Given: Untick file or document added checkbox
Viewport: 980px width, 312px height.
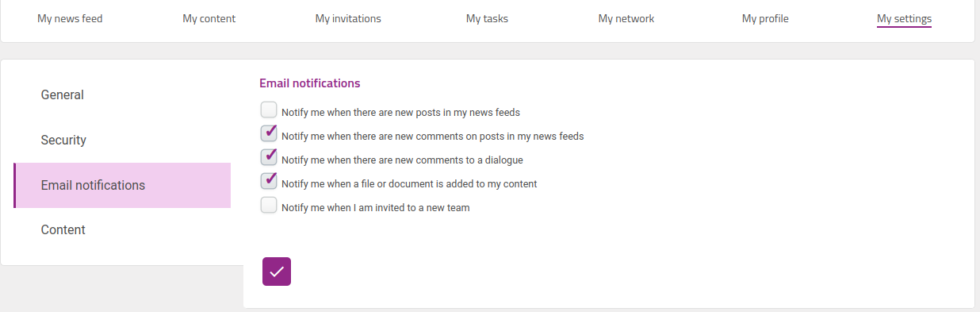Looking at the screenshot, I should point(269,181).
